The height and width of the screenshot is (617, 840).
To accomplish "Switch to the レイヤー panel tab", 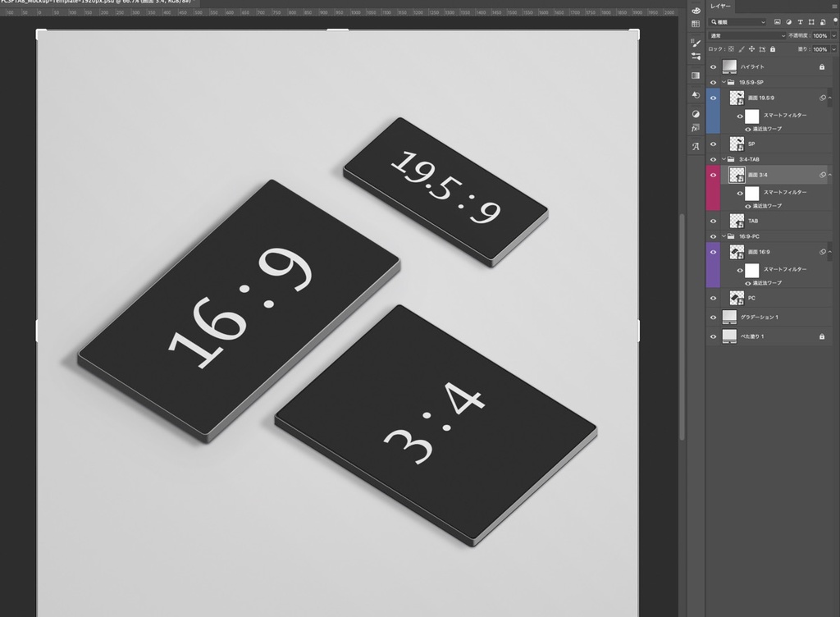I will tap(720, 6).
